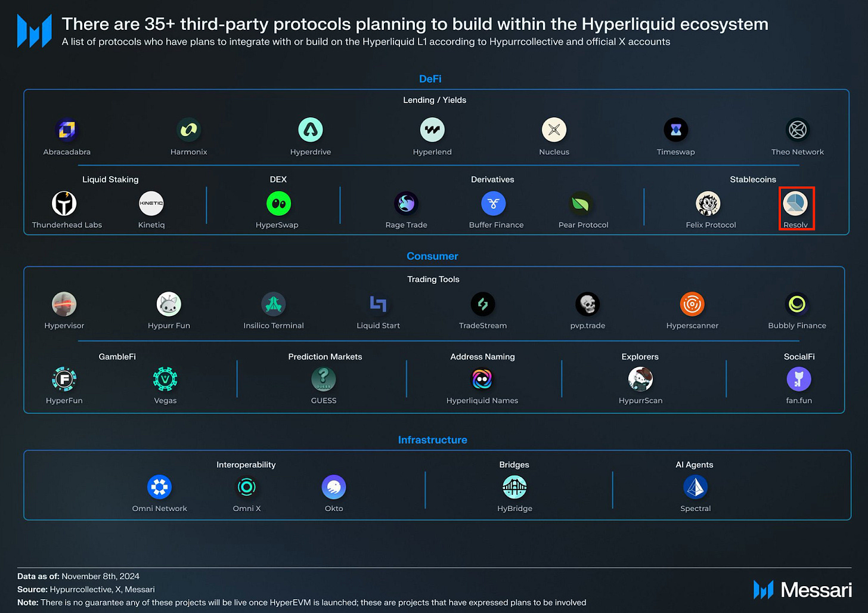The image size is (868, 613).
Task: Click the Liquid Staking label
Action: click(110, 179)
